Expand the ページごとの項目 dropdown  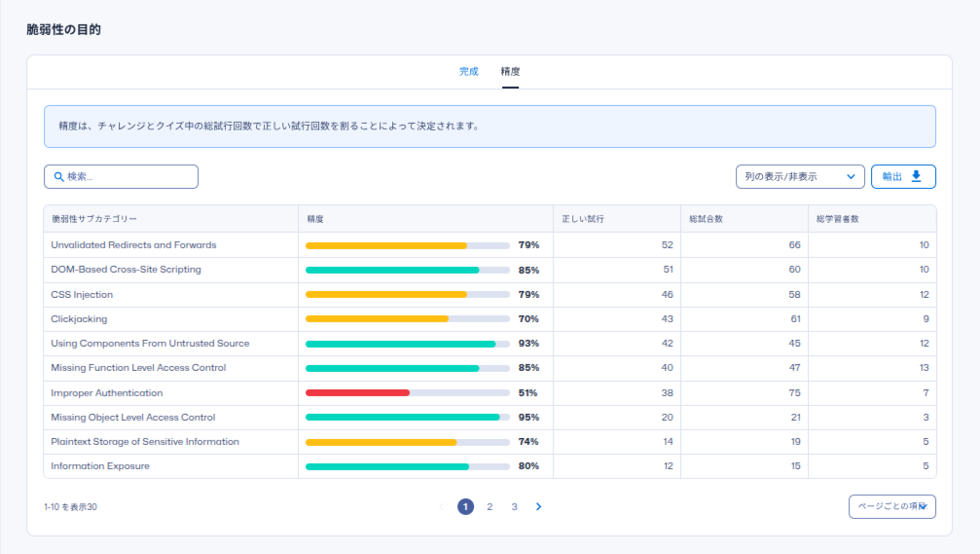click(x=891, y=506)
